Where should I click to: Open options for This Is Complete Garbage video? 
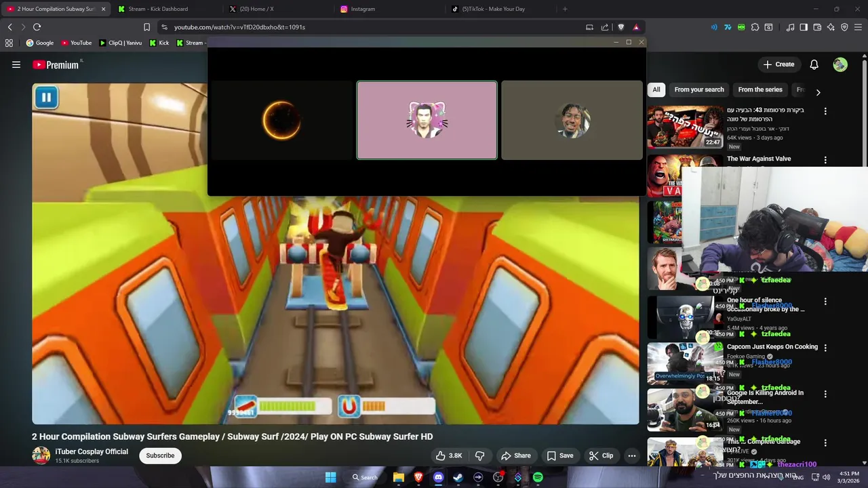825,443
